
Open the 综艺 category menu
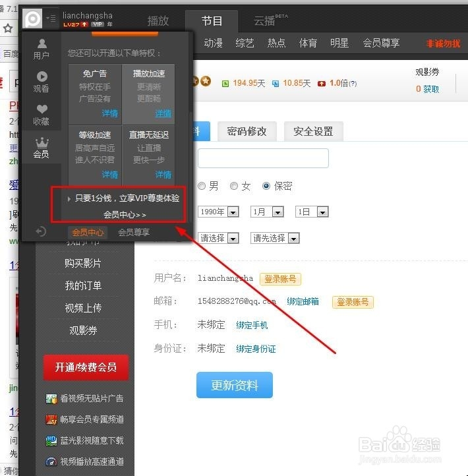pos(245,43)
